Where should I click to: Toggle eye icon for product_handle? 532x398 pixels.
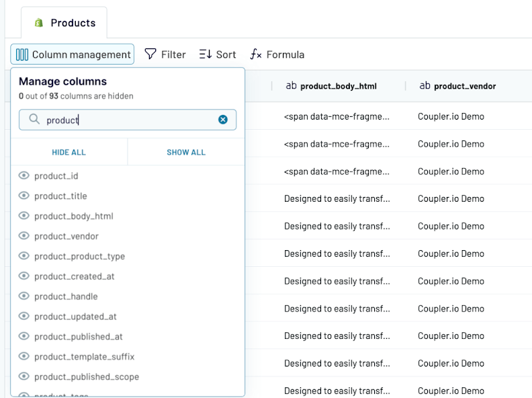click(24, 296)
